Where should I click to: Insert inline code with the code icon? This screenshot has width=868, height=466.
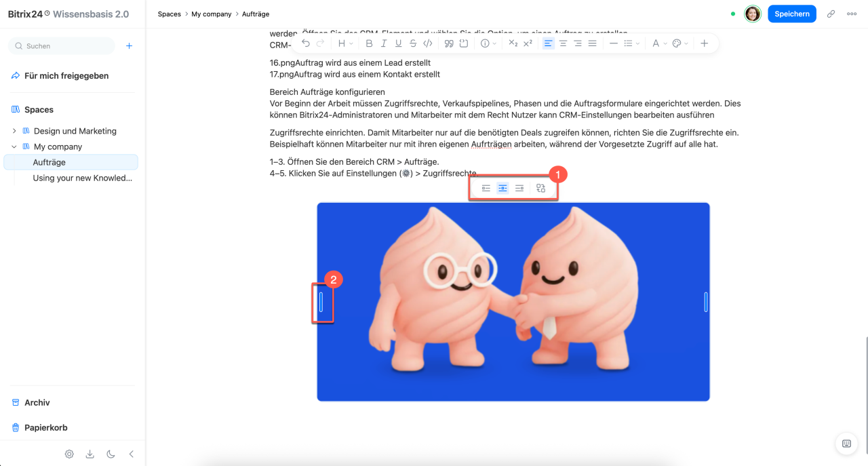(427, 43)
